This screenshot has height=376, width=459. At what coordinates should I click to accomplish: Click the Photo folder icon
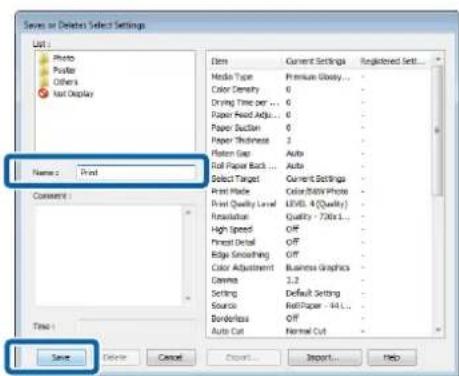tap(44, 58)
